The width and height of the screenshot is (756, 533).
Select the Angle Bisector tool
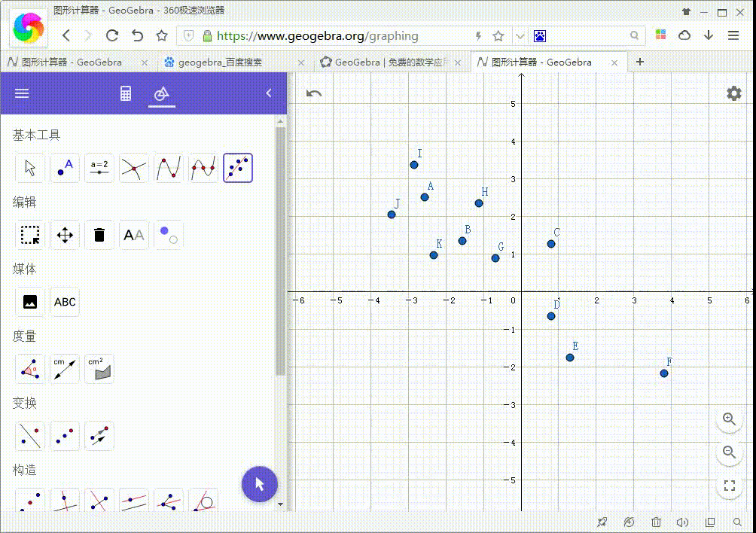click(168, 500)
